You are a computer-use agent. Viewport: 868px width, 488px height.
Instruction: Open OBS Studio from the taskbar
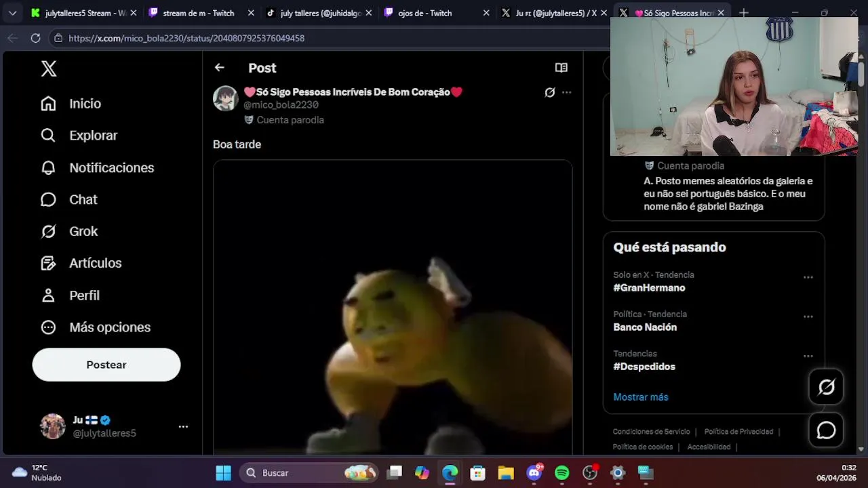pyautogui.click(x=590, y=472)
